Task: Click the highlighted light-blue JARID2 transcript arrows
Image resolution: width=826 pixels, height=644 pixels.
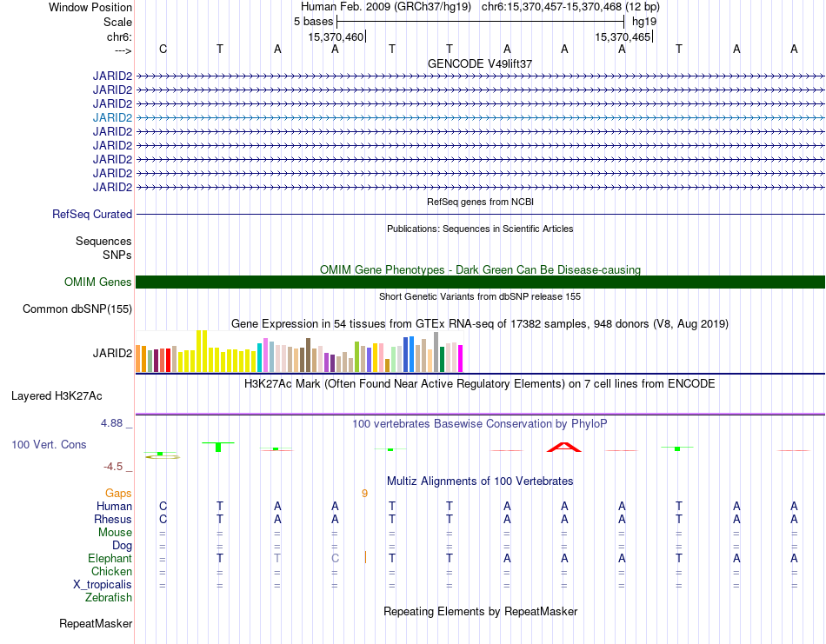Action: tap(481, 117)
